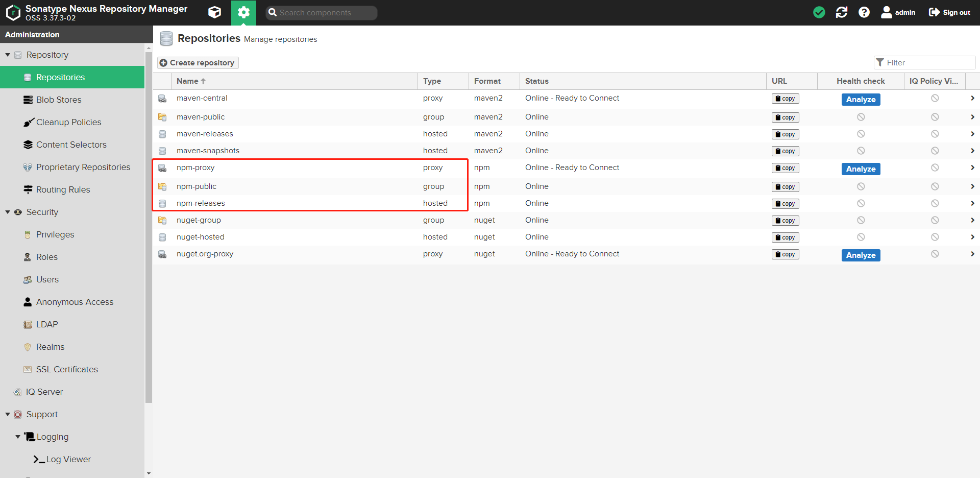Open npm-public row chevron
Screen dimensions: 980x478
[972, 186]
